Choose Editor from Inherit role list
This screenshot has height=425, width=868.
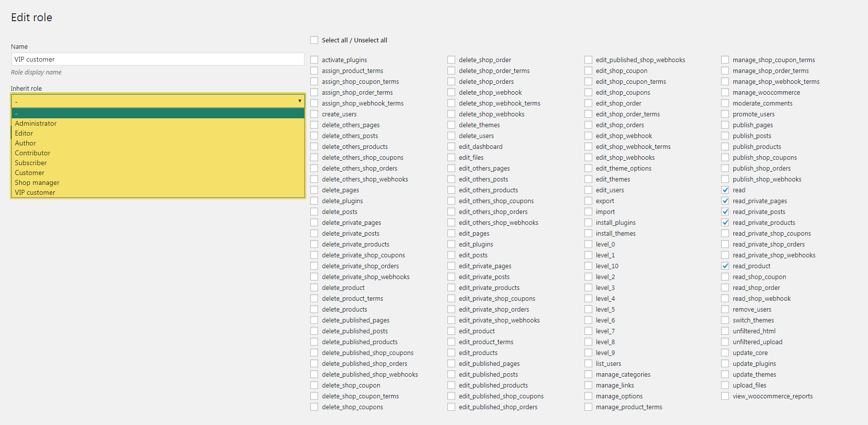(x=158, y=133)
